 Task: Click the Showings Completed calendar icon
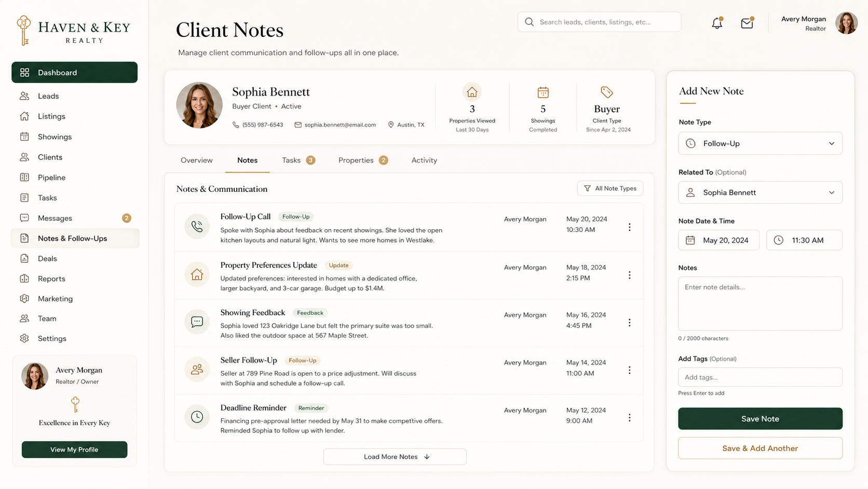pyautogui.click(x=543, y=92)
